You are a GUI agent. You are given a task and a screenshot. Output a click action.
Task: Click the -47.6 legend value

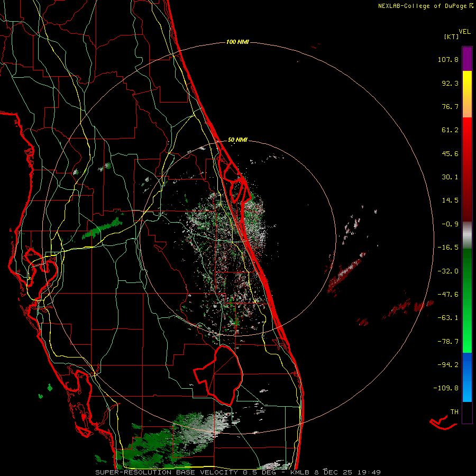pyautogui.click(x=448, y=295)
